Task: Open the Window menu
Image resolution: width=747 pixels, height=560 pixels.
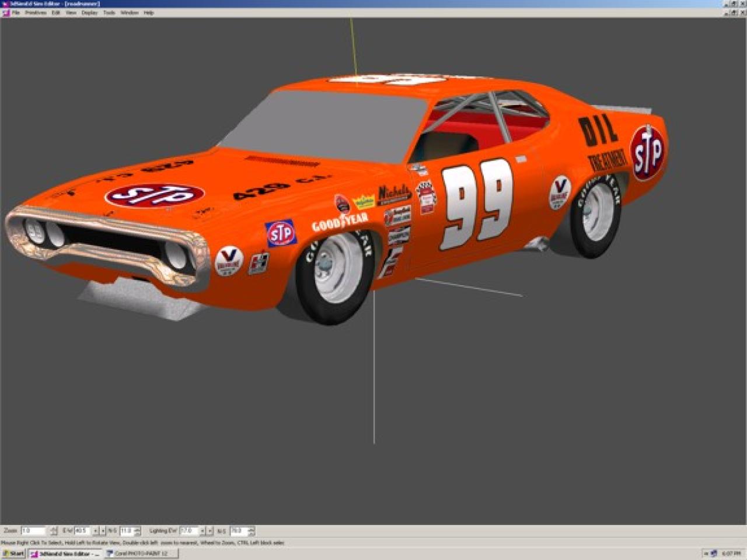Action: click(x=129, y=12)
